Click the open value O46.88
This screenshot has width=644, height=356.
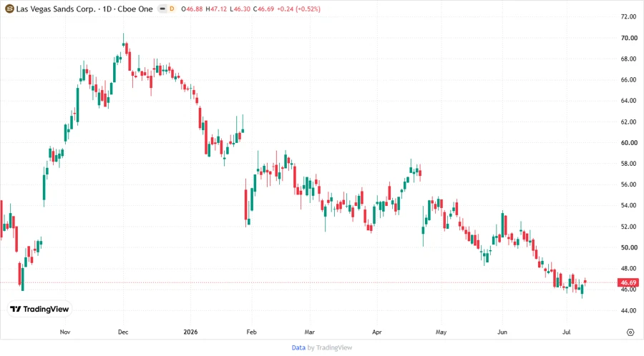[x=192, y=9]
